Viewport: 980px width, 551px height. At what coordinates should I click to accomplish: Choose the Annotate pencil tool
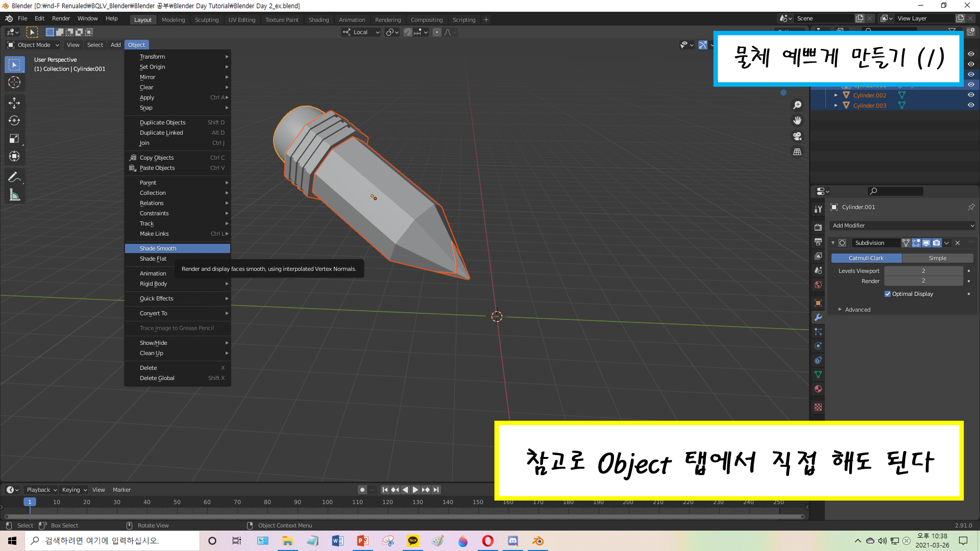pyautogui.click(x=14, y=177)
